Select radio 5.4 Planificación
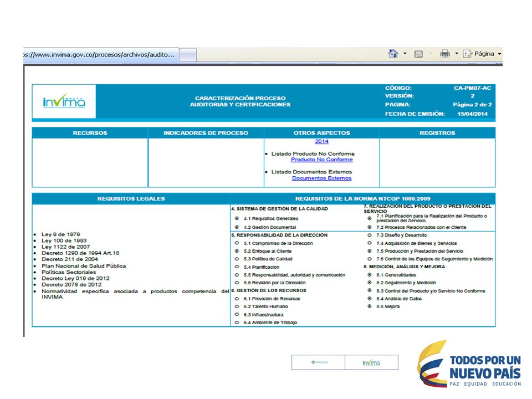 tap(237, 267)
